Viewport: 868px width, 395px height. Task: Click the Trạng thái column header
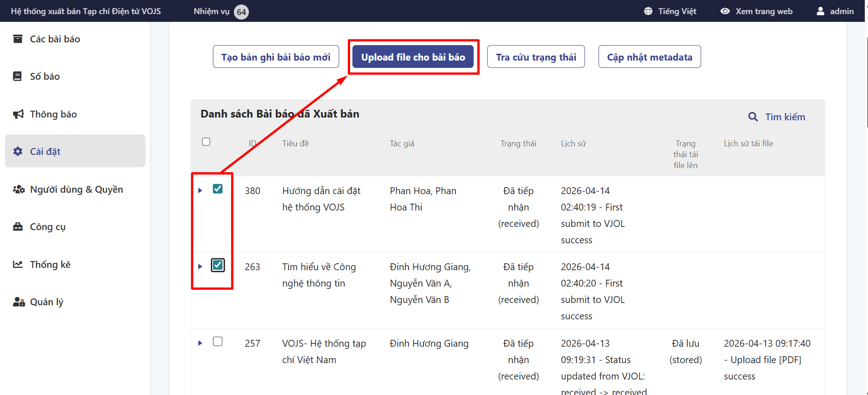(518, 144)
